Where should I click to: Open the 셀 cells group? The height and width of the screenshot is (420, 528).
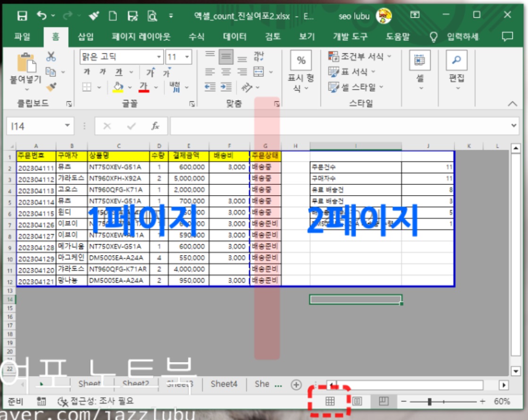[x=420, y=70]
